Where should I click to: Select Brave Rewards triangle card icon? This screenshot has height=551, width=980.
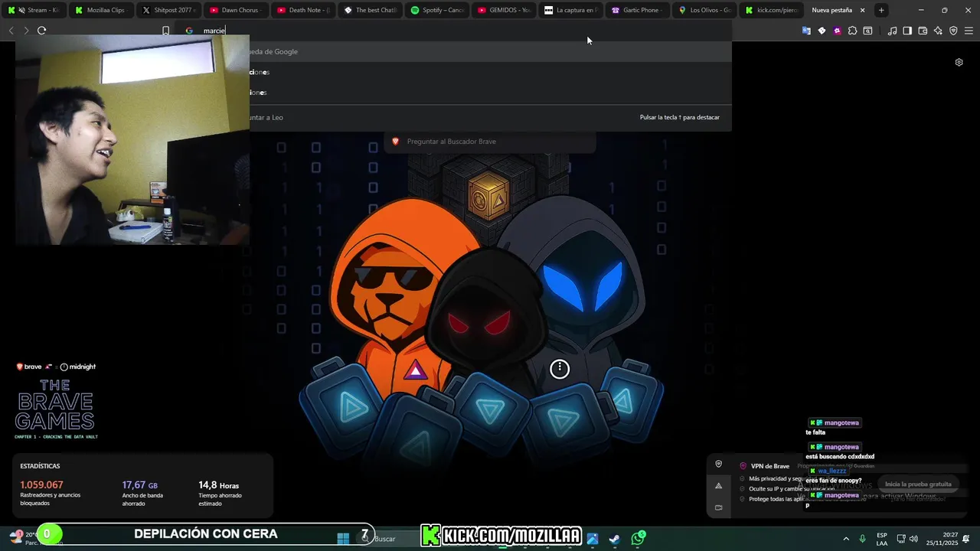[718, 485]
